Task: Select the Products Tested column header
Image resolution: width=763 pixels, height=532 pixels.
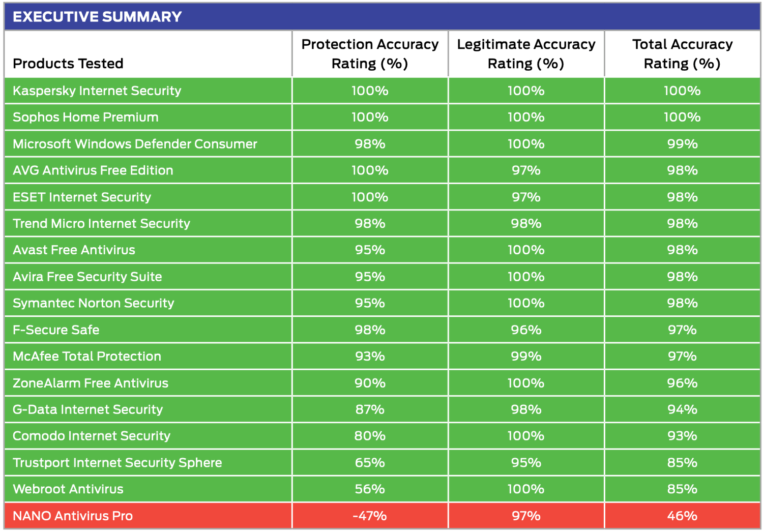Action: point(68,64)
